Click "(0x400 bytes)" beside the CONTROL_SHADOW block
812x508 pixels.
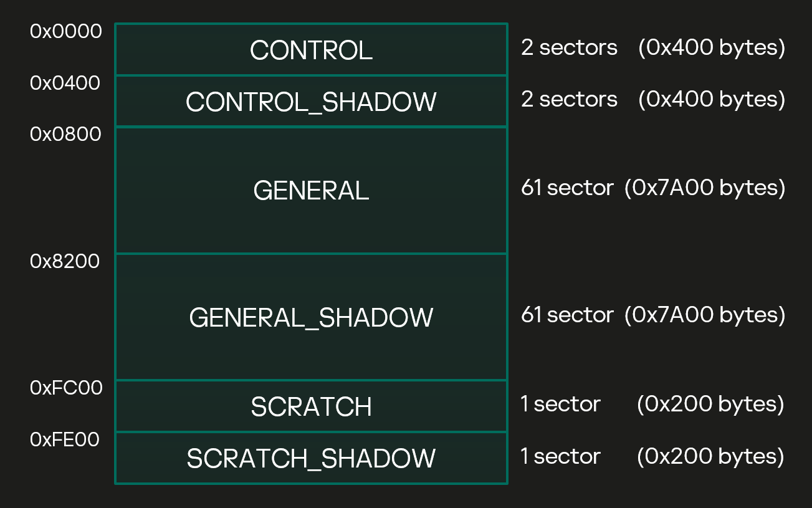(x=712, y=99)
